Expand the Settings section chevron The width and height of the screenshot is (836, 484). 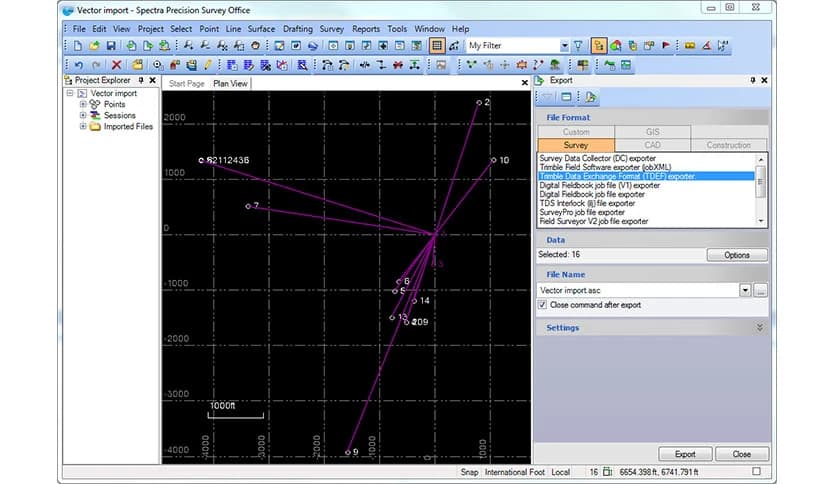coord(759,328)
